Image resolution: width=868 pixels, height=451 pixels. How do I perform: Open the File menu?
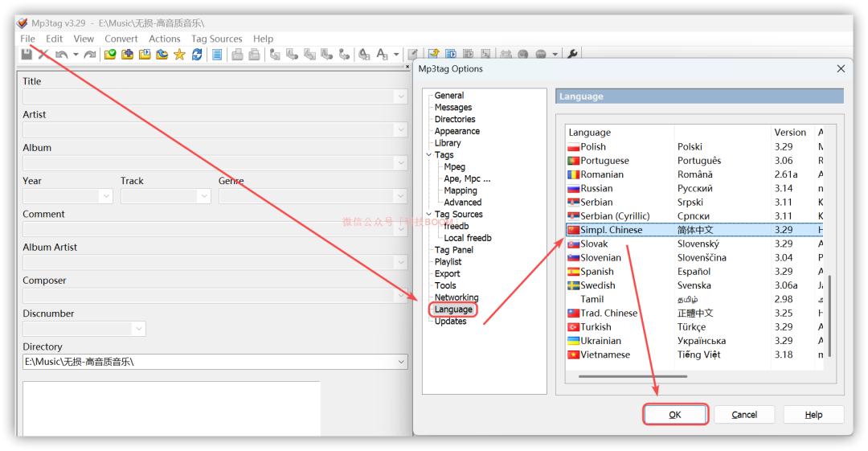click(x=27, y=39)
